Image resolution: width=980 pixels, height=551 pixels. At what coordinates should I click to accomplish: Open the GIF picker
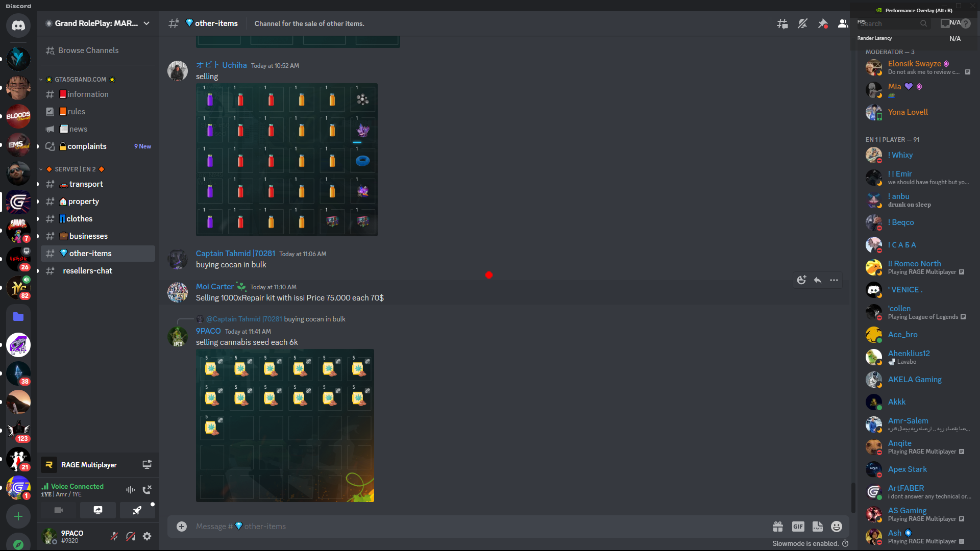click(798, 527)
